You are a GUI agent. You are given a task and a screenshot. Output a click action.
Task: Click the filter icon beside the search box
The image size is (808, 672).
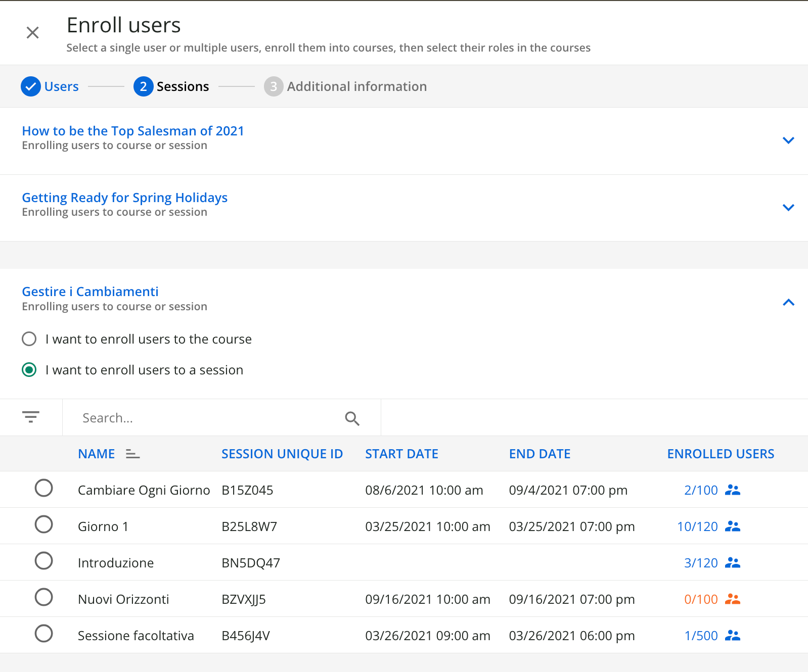pos(31,417)
